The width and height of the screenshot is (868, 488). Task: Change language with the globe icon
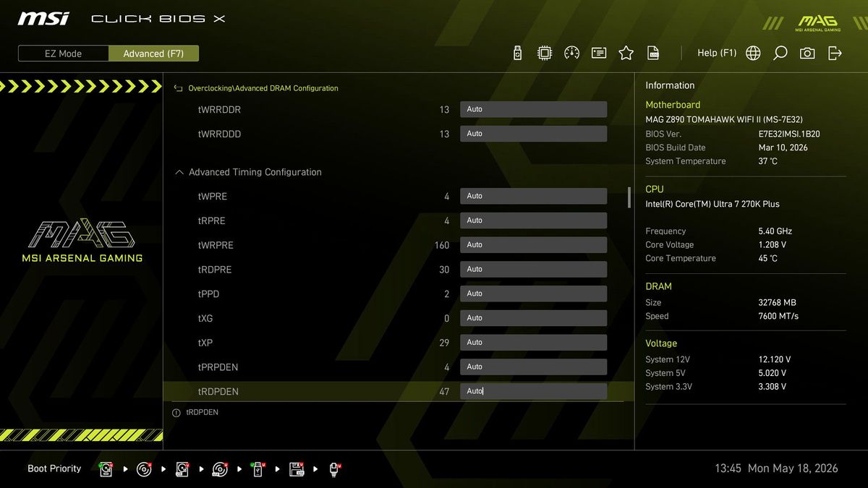753,53
